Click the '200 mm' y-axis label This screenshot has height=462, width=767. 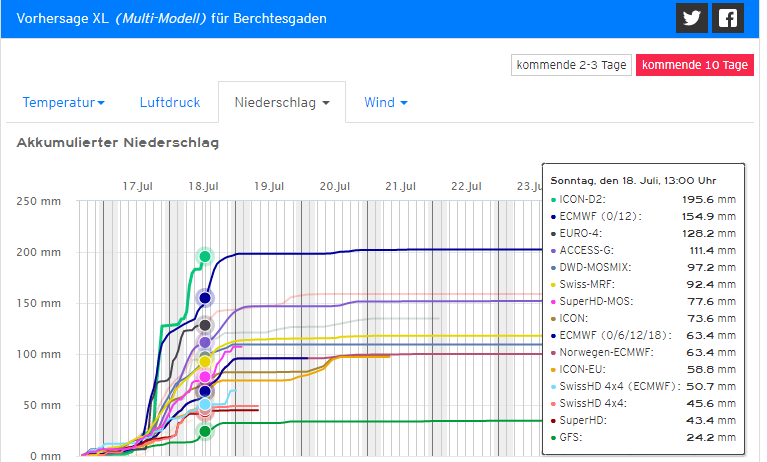(39, 252)
